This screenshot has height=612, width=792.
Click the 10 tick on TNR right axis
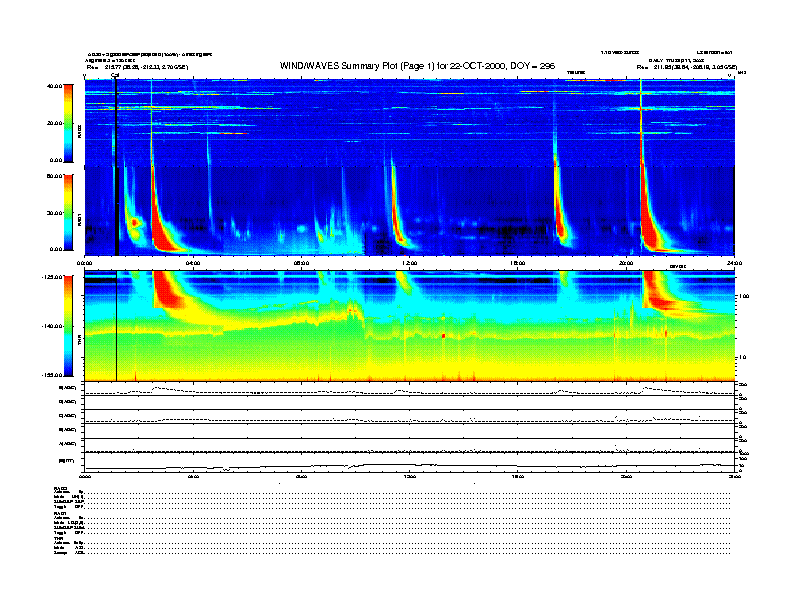[x=743, y=357]
